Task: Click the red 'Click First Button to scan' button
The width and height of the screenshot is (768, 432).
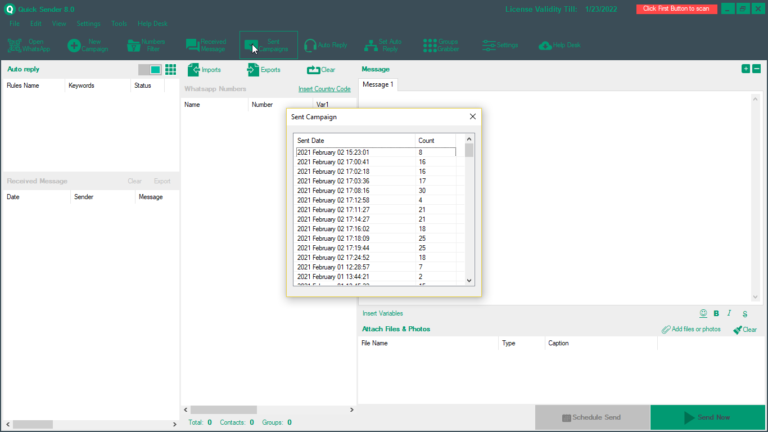Action: [x=676, y=9]
